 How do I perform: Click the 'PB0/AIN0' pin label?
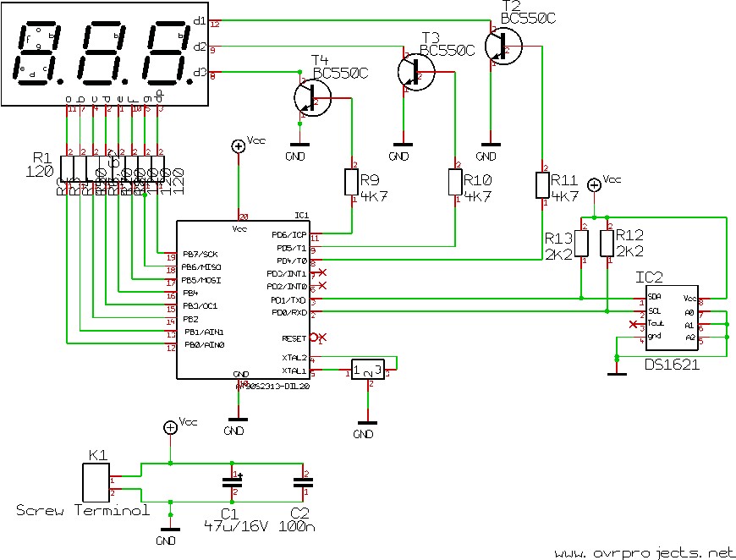pos(205,345)
